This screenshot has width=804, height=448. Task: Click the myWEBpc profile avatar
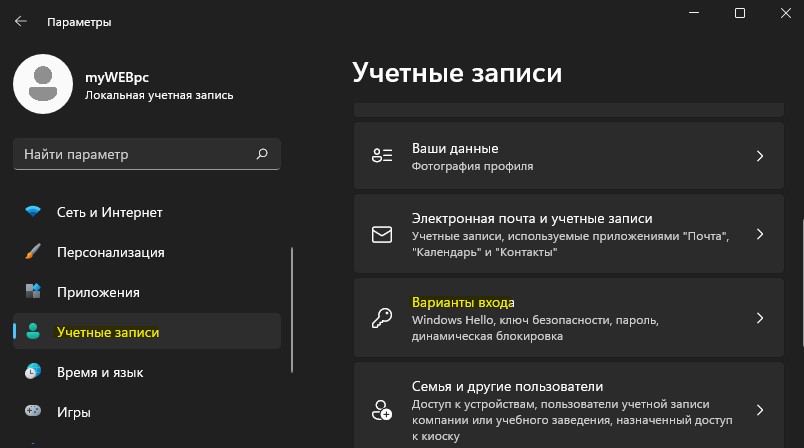point(43,84)
